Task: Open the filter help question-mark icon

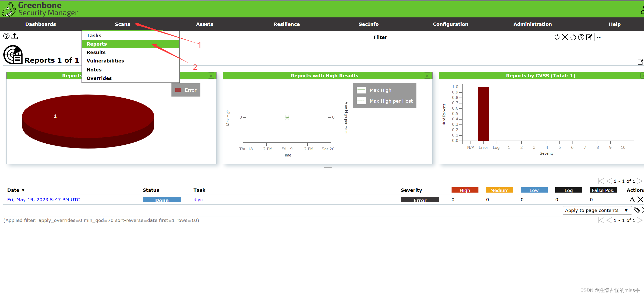Action: [581, 37]
